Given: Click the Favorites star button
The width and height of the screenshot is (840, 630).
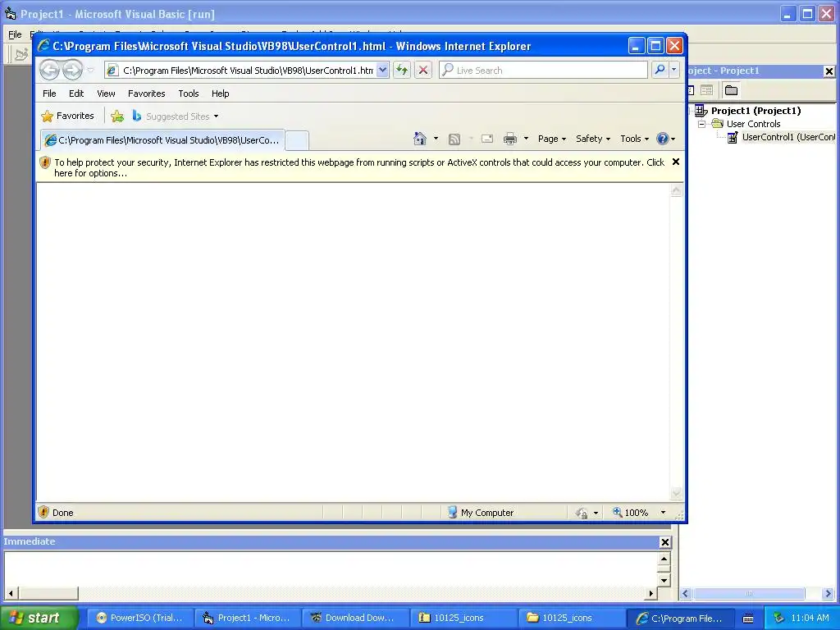Looking at the screenshot, I should click(68, 116).
